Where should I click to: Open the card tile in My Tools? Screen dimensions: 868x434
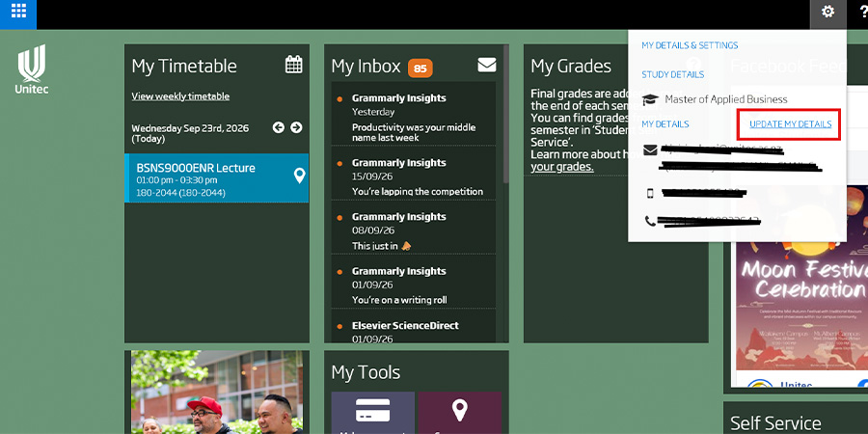coord(372,413)
